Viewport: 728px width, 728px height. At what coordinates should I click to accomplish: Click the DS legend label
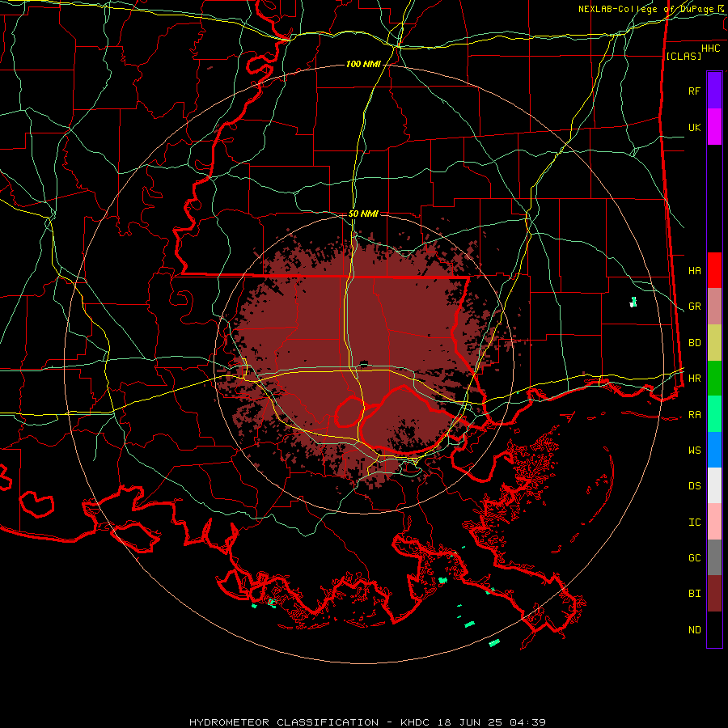(x=695, y=486)
